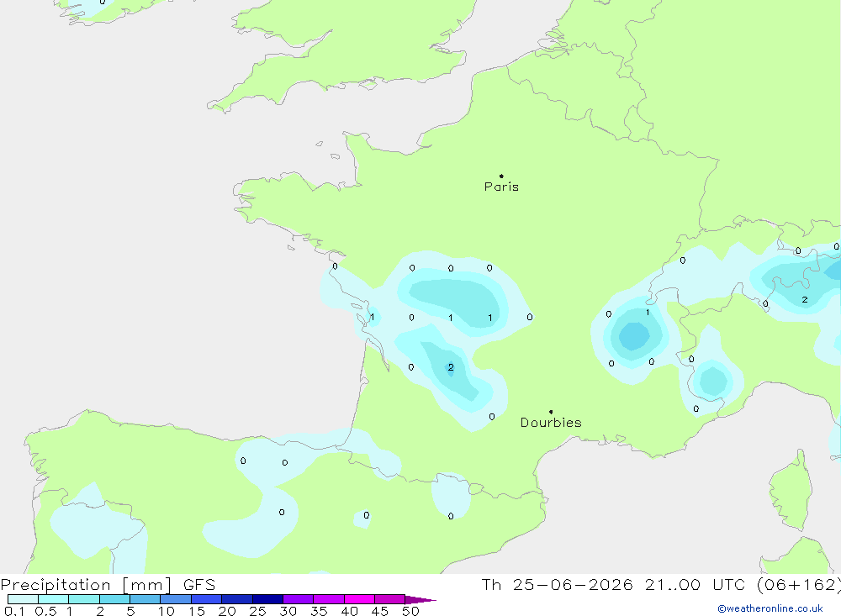Click the GFS model name label
Viewport: 841px width, 616px height.
pyautogui.click(x=199, y=585)
